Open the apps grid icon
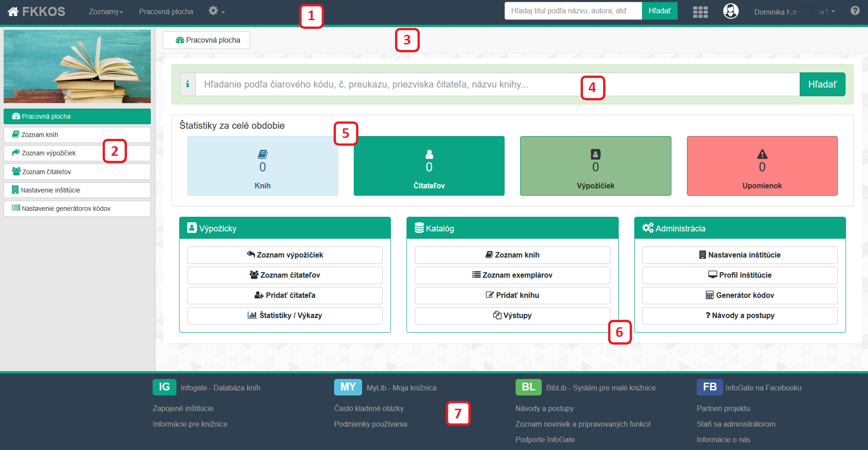Screen dimensions: 868x450 tap(700, 12)
